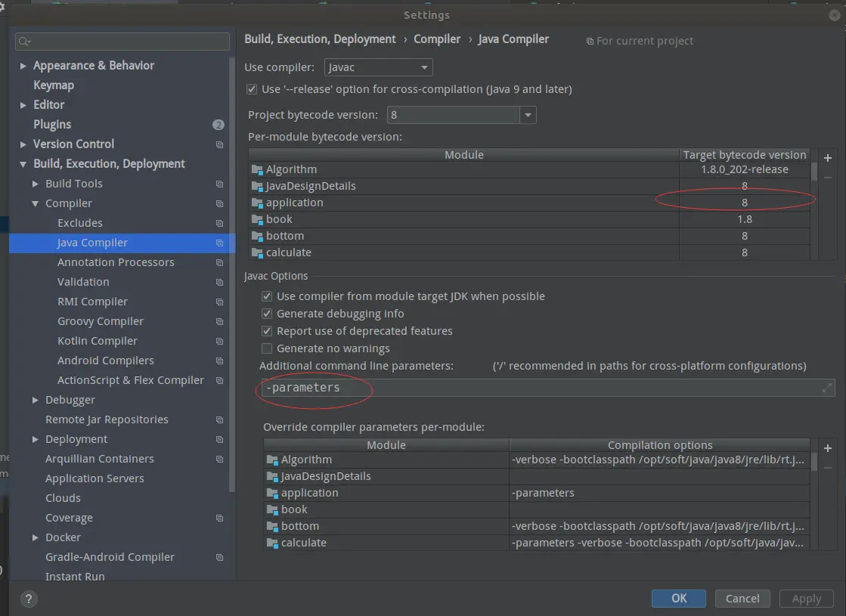
Task: Click the Compiler breadcrumb link
Action: coord(437,39)
